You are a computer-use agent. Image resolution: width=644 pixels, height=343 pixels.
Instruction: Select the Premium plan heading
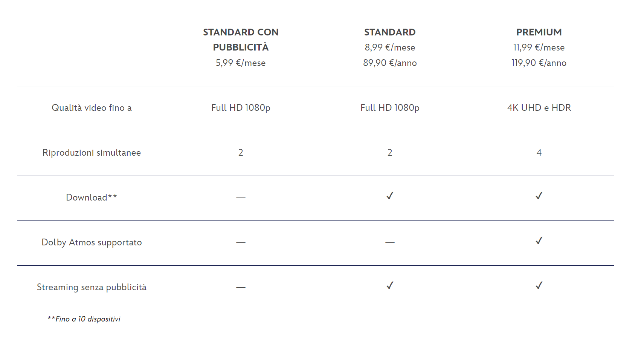click(539, 32)
